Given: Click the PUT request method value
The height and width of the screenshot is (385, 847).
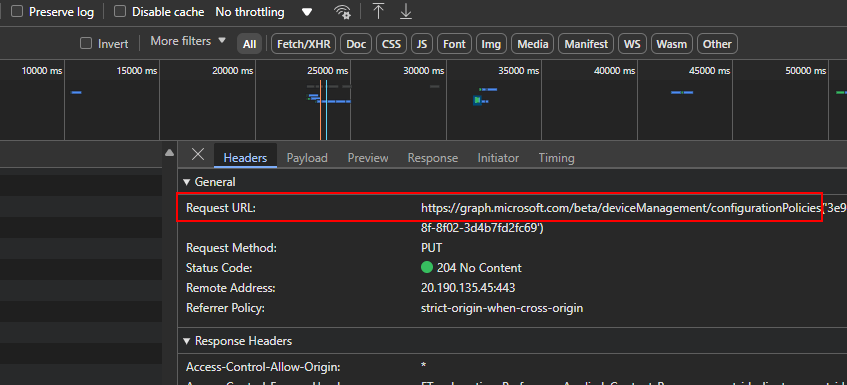Looking at the screenshot, I should point(431,248).
